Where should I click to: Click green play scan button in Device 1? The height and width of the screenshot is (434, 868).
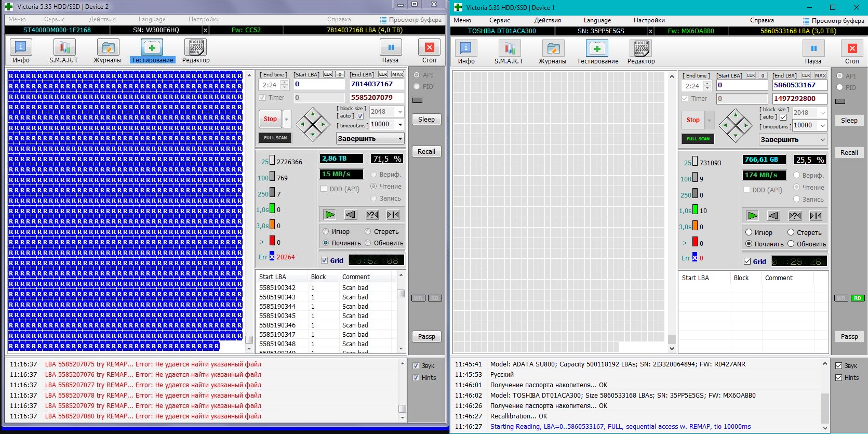[x=752, y=216]
